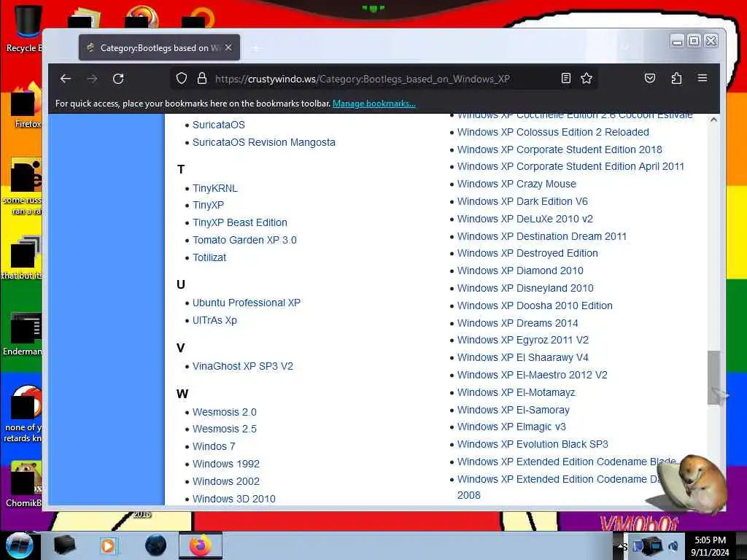The height and width of the screenshot is (560, 747).
Task: Select the Firefox desktop shortcut
Action: coord(26,105)
